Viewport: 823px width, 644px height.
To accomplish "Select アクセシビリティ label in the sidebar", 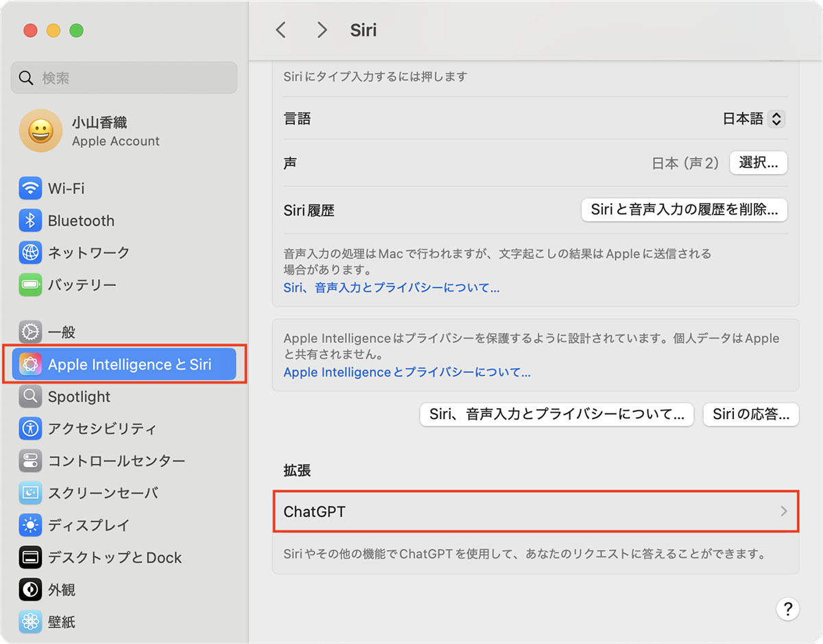I will coord(102,429).
